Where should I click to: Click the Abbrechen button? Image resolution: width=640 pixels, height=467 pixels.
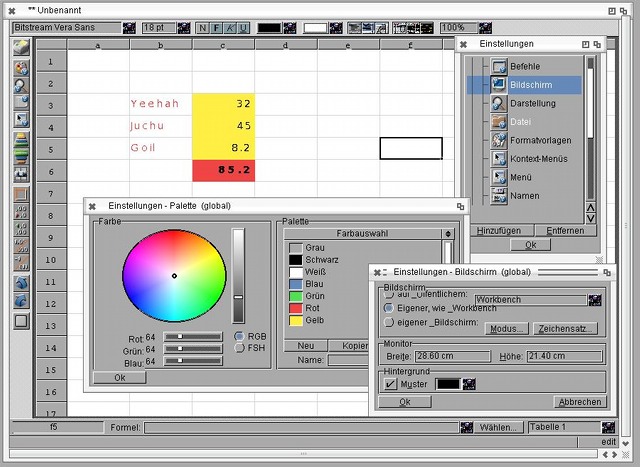580,402
